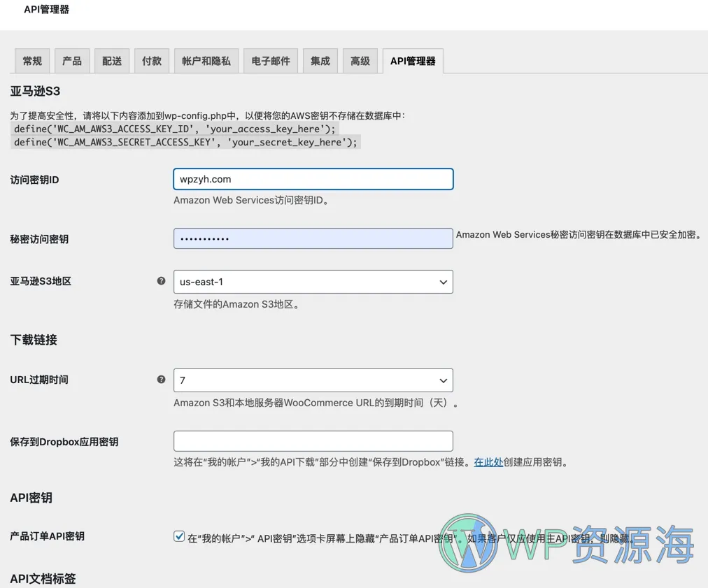Switch to the 配送 tab
The width and height of the screenshot is (708, 588).
coord(111,61)
